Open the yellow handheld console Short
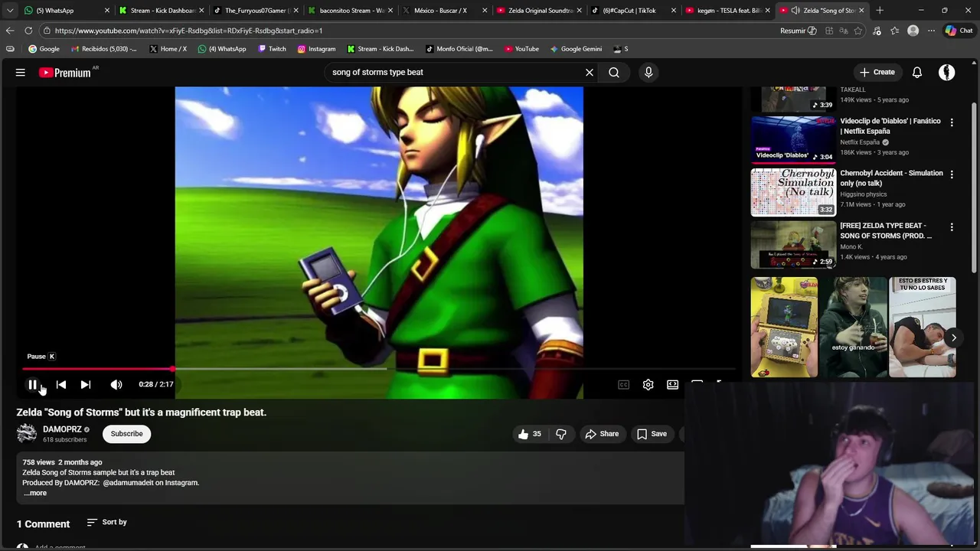This screenshot has width=980, height=551. (x=784, y=327)
